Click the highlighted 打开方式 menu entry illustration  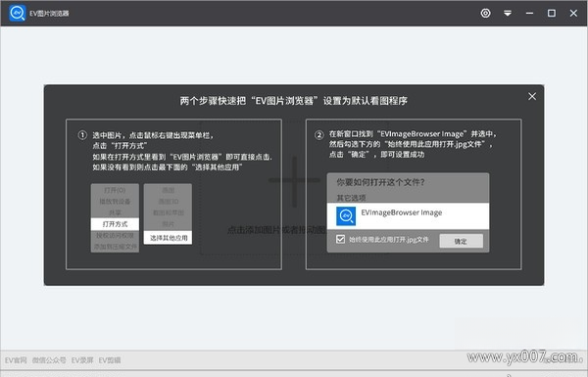[115, 224]
